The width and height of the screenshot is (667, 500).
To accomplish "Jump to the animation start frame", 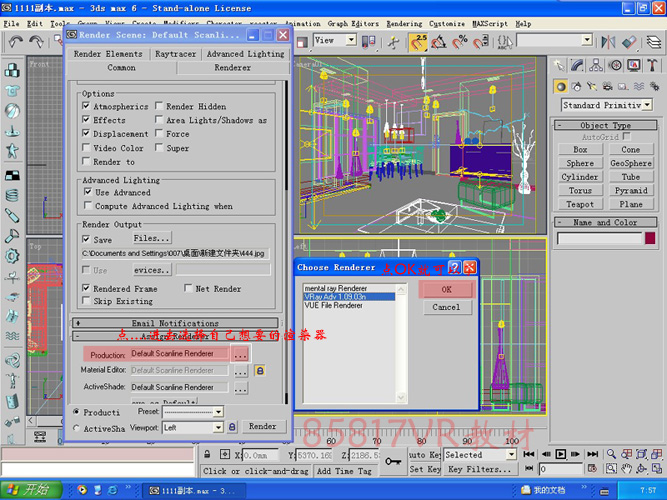I will 529,454.
